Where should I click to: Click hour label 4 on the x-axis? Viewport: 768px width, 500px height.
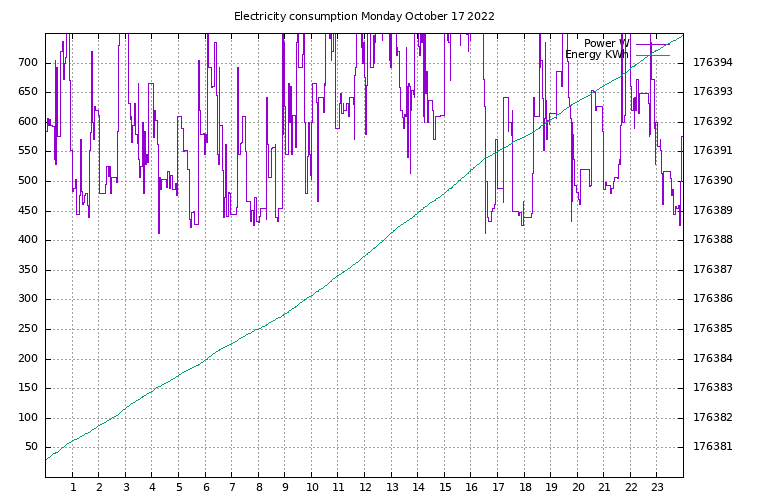[152, 488]
